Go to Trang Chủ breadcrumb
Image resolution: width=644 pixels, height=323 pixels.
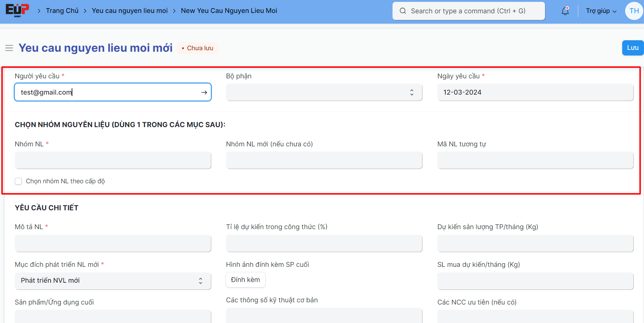click(62, 11)
